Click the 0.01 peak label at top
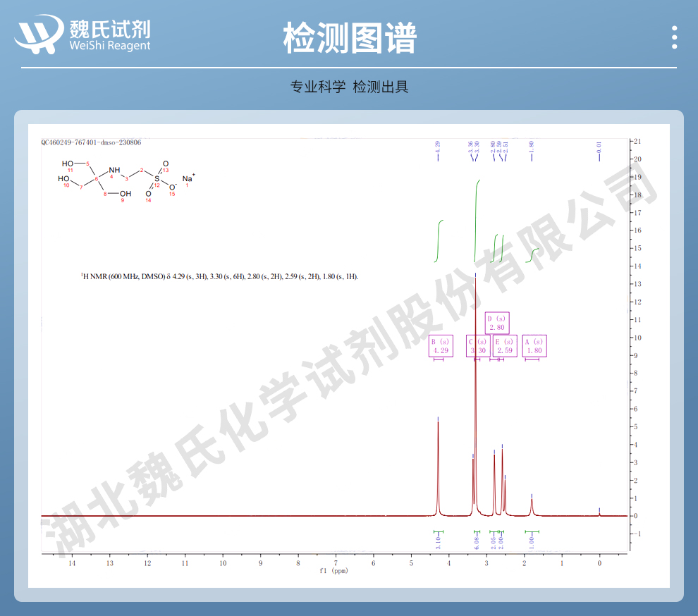Screen dimensions: 698x616 (x=599, y=148)
